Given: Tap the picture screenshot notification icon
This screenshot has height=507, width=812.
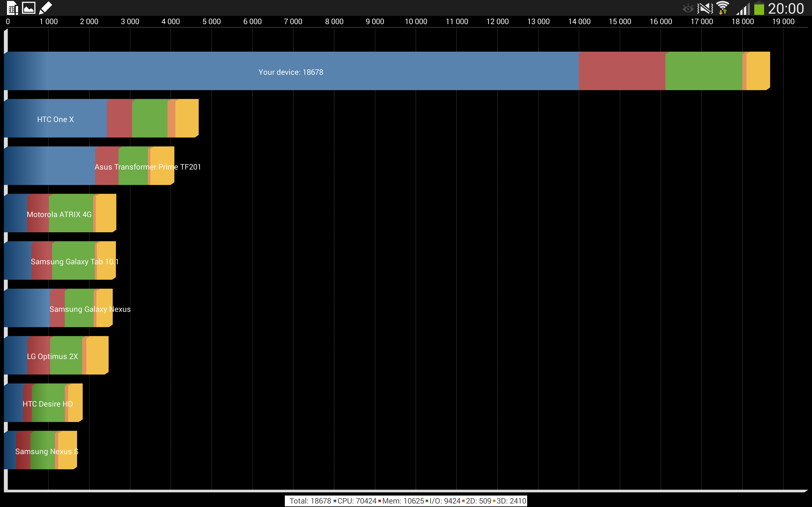Looking at the screenshot, I should [29, 8].
